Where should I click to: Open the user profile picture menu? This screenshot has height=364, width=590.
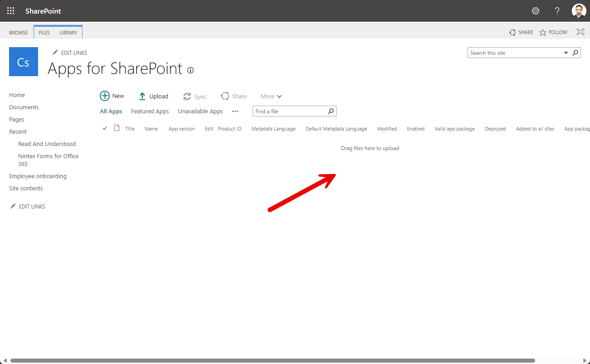(579, 11)
